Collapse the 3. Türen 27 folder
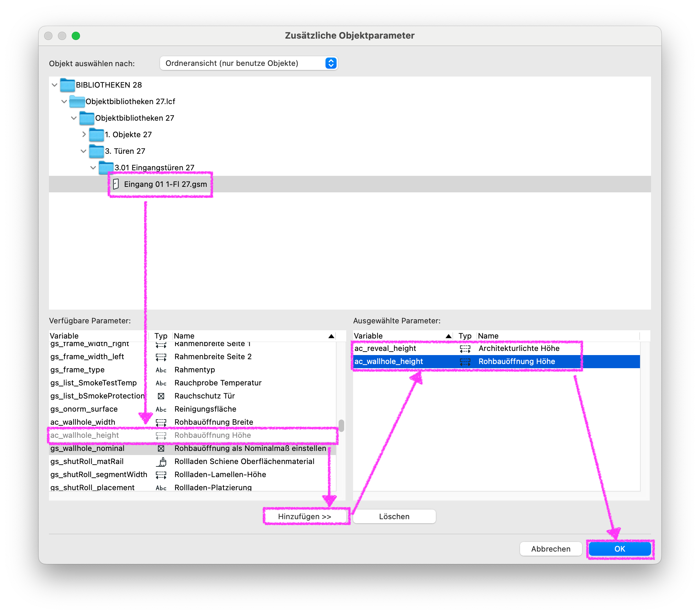This screenshot has height=615, width=700. point(83,151)
